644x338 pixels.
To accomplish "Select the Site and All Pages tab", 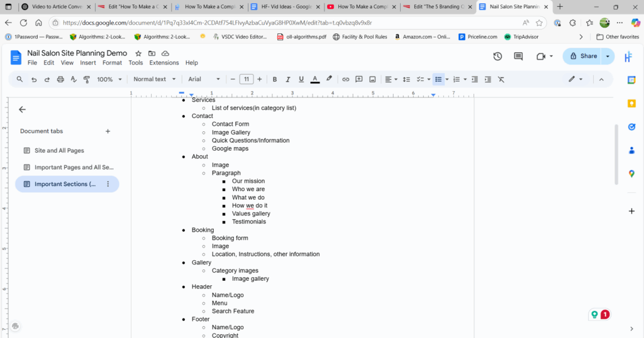I will point(67,151).
